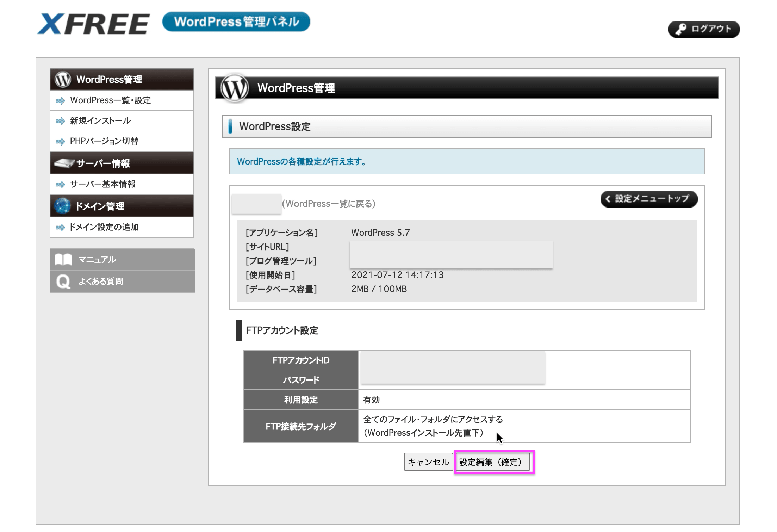Follow the WordPress一覧に戻る link
The width and height of the screenshot is (777, 532).
pyautogui.click(x=329, y=204)
